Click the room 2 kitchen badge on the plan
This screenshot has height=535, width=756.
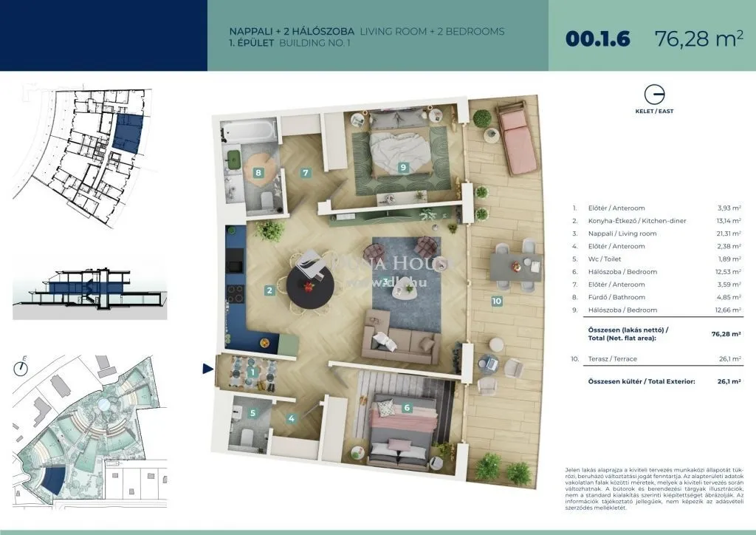point(269,290)
